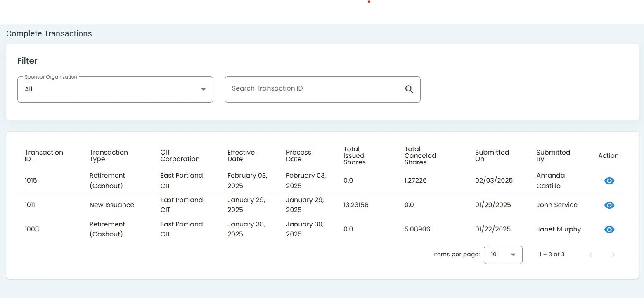Click the Submitted By column header
Screen dimensions: 644x298
[x=553, y=156]
